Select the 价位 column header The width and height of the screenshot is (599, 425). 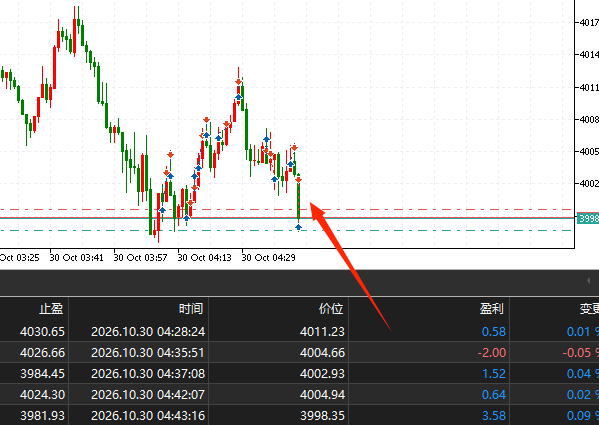(x=331, y=309)
